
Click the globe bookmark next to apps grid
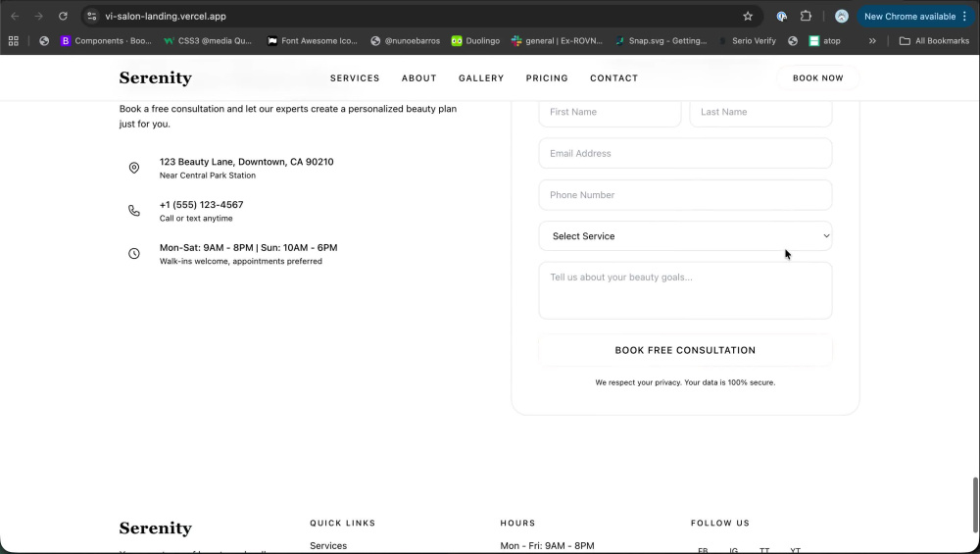pyautogui.click(x=44, y=40)
